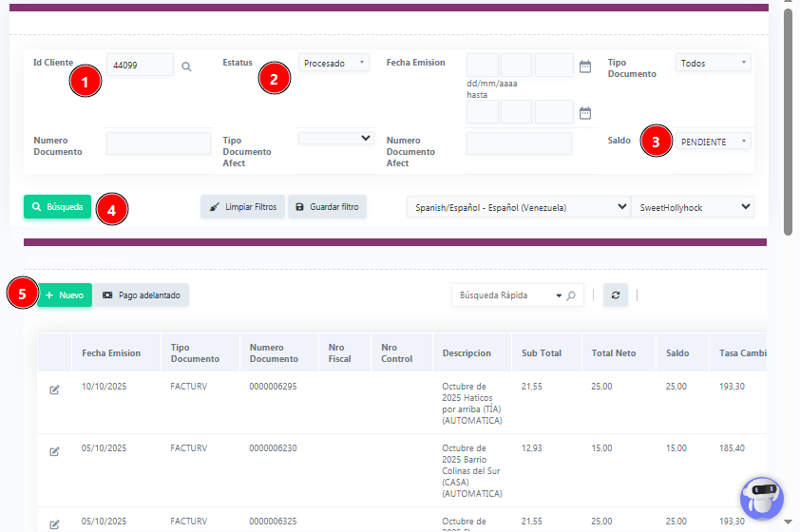Edit the invoice row 0000006230
The height and width of the screenshot is (532, 800).
point(54,451)
